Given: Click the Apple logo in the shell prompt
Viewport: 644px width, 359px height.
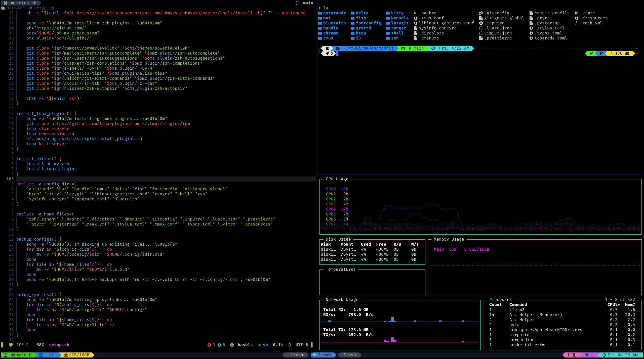Looking at the screenshot, I should click(x=327, y=48).
